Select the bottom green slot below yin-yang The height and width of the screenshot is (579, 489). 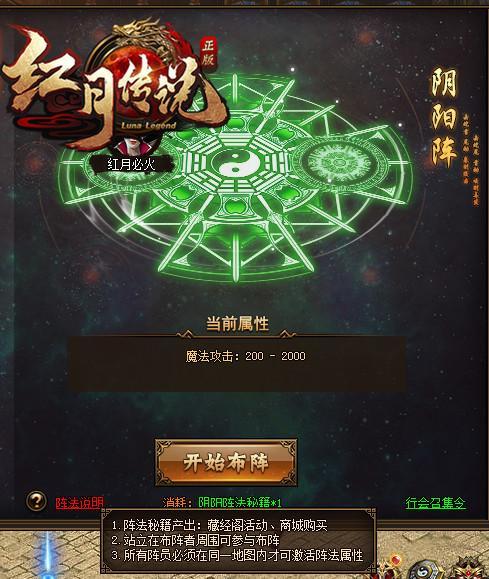pyautogui.click(x=235, y=205)
